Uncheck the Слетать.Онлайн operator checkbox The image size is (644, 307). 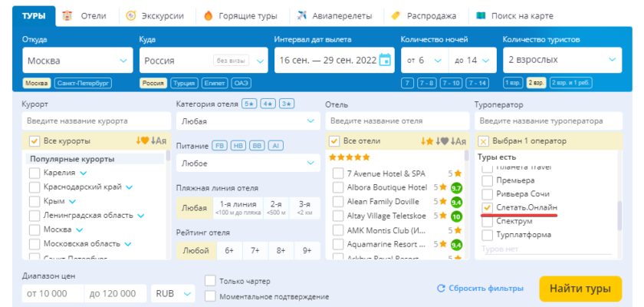[x=487, y=207]
